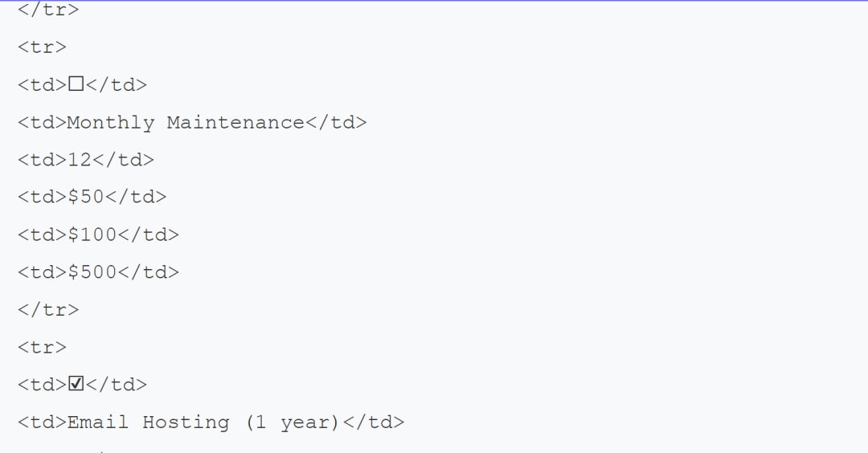Viewport: 868px width, 453px height.
Task: Click the word "Monthly" in the code
Action: (110, 122)
